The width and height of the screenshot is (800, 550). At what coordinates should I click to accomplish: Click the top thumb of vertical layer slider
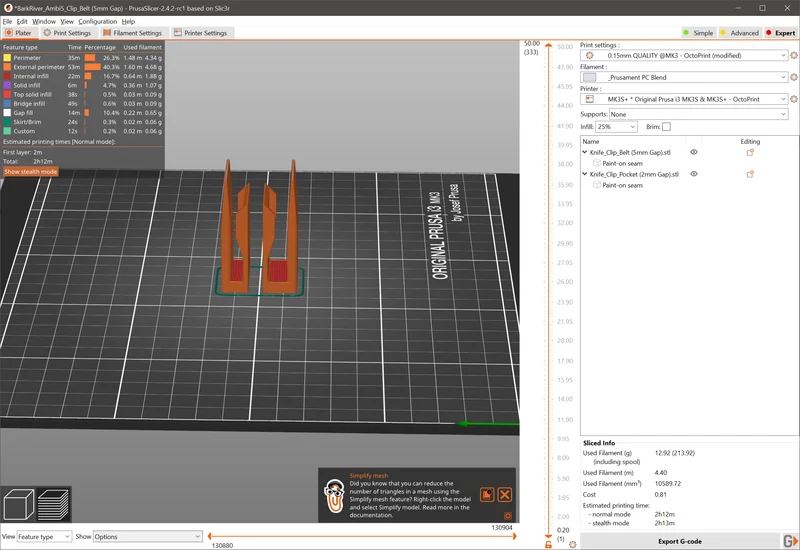[548, 45]
